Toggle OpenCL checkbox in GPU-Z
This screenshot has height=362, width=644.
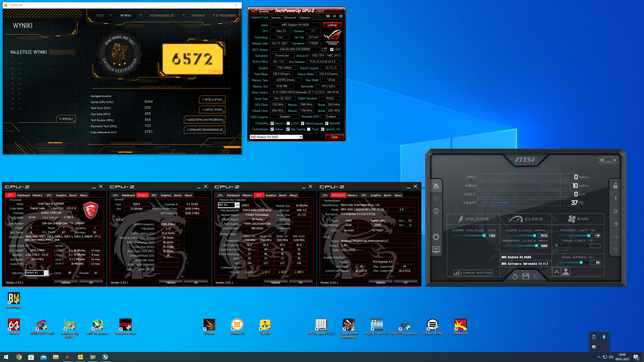pyautogui.click(x=272, y=123)
